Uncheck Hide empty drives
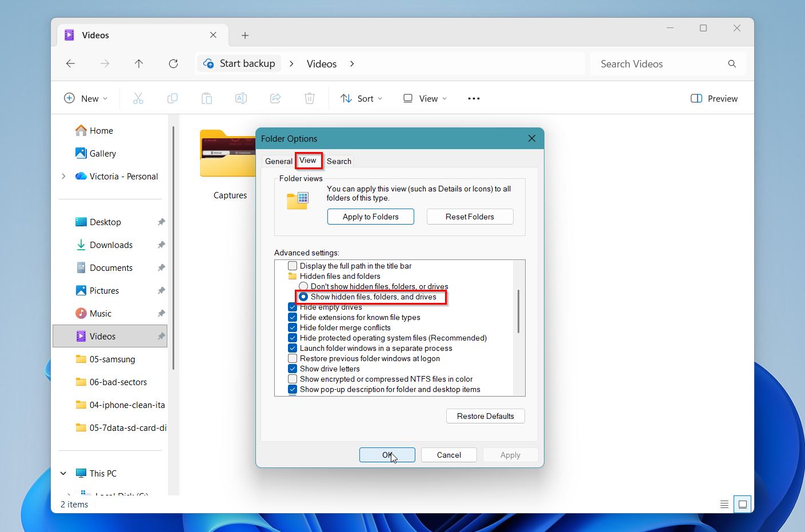Image resolution: width=805 pixels, height=532 pixels. 292,307
